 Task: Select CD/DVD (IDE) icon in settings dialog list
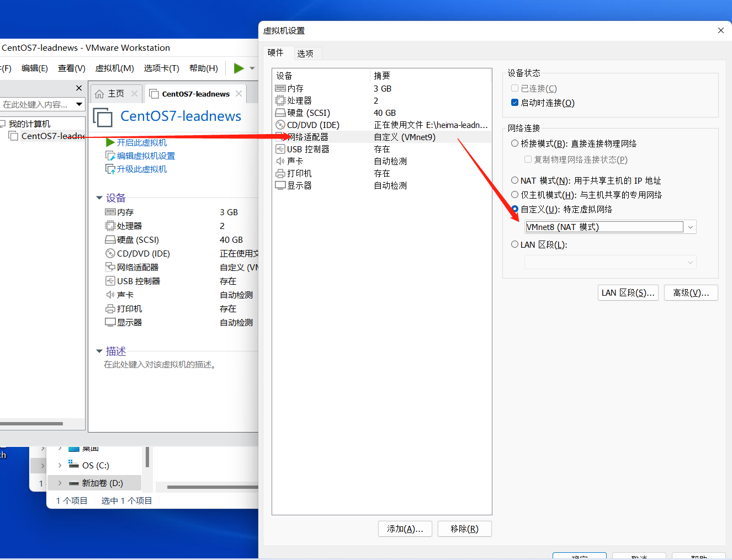pos(280,125)
